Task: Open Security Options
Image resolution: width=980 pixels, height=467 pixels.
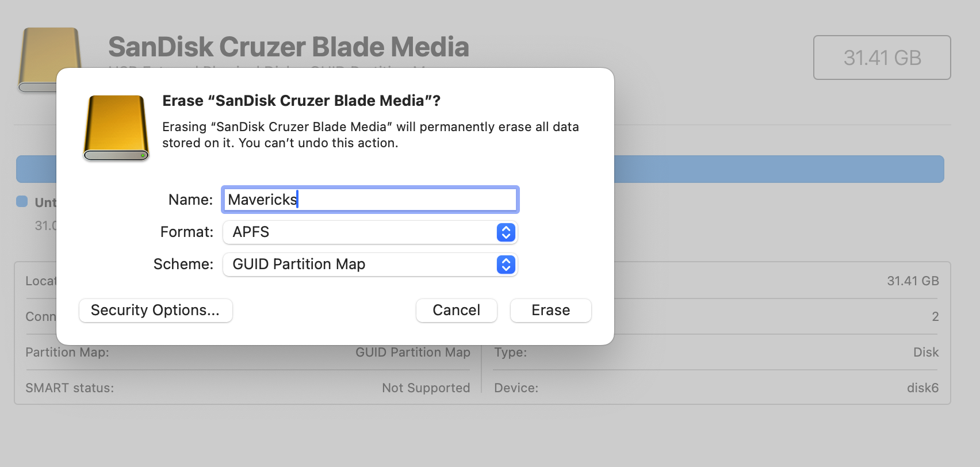Action: (155, 311)
